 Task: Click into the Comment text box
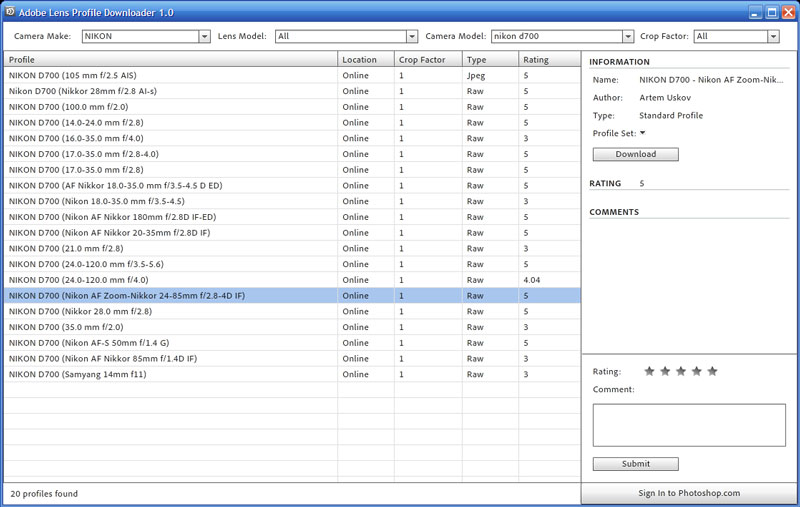click(x=689, y=425)
